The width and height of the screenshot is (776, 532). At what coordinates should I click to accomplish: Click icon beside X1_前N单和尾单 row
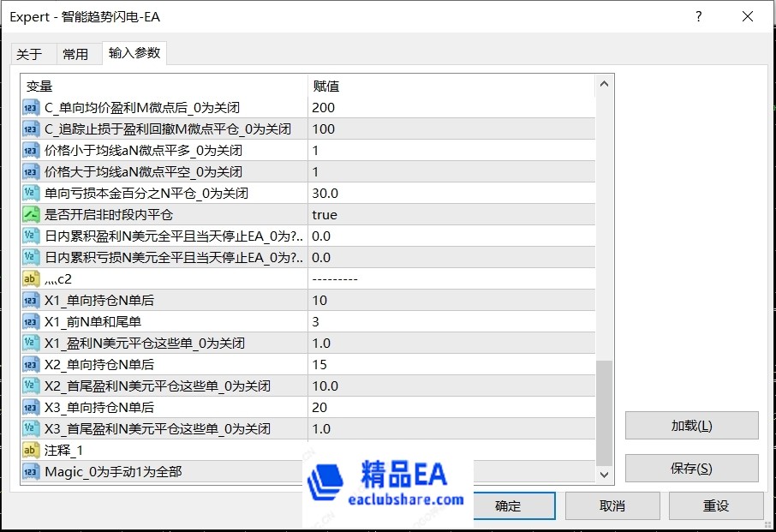31,321
